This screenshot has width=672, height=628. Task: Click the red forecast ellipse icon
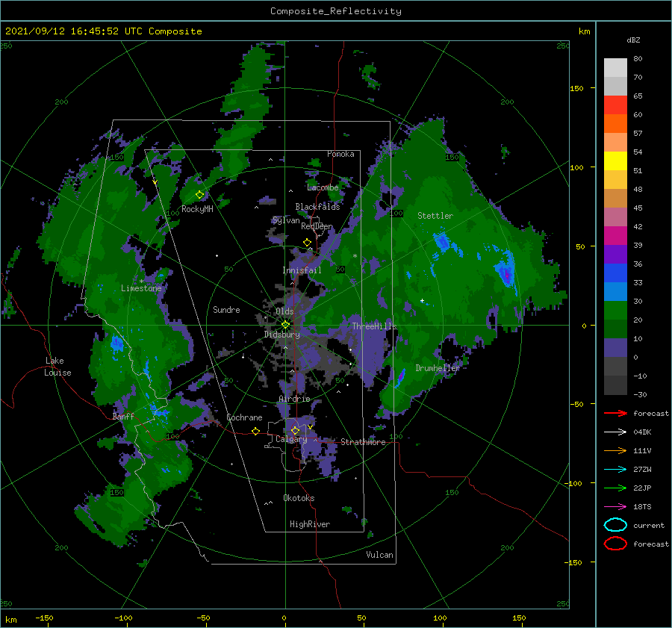coord(615,544)
